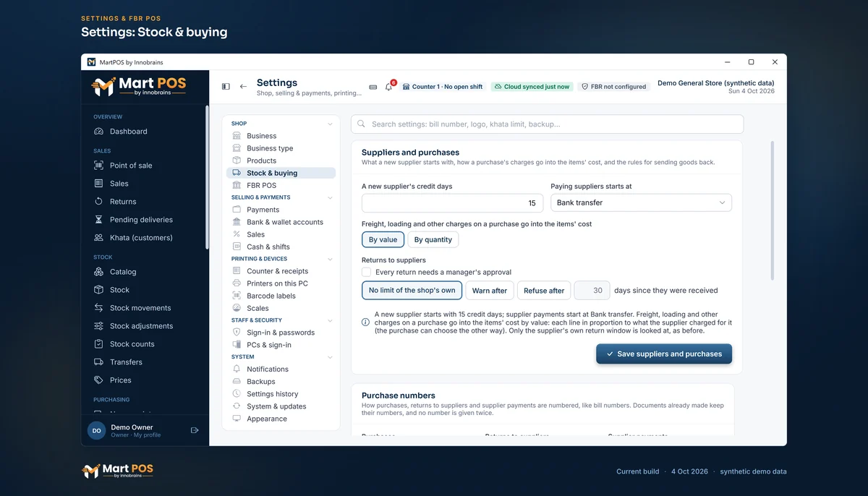Open Transfers in the sidebar
The width and height of the screenshot is (868, 496).
point(145,362)
